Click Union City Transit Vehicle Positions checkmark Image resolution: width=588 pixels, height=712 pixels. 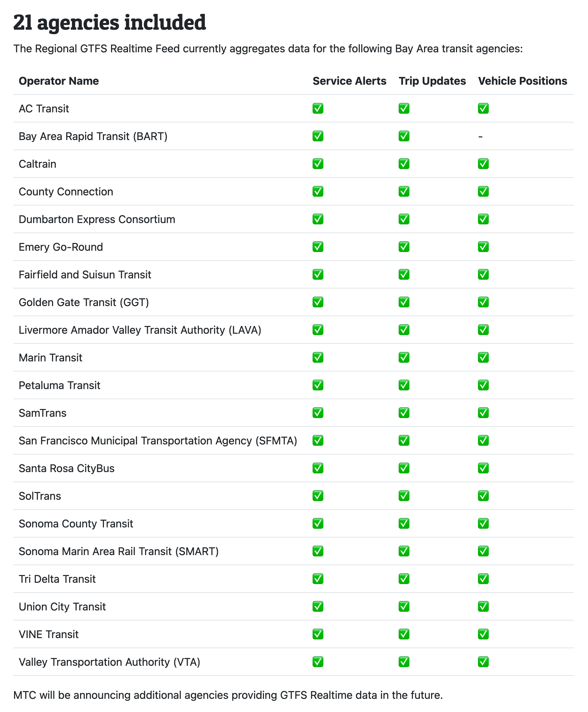tap(483, 606)
